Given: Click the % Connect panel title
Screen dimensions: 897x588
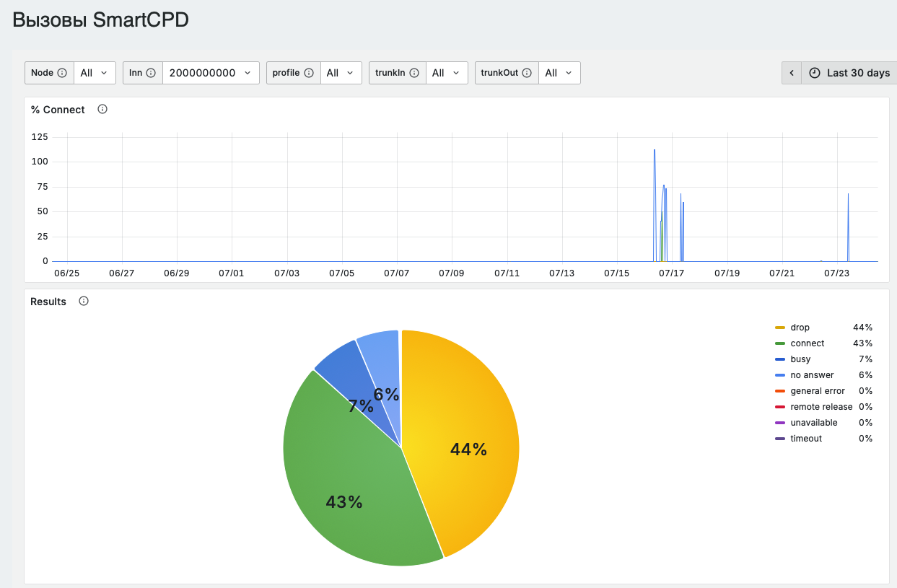Looking at the screenshot, I should [58, 110].
